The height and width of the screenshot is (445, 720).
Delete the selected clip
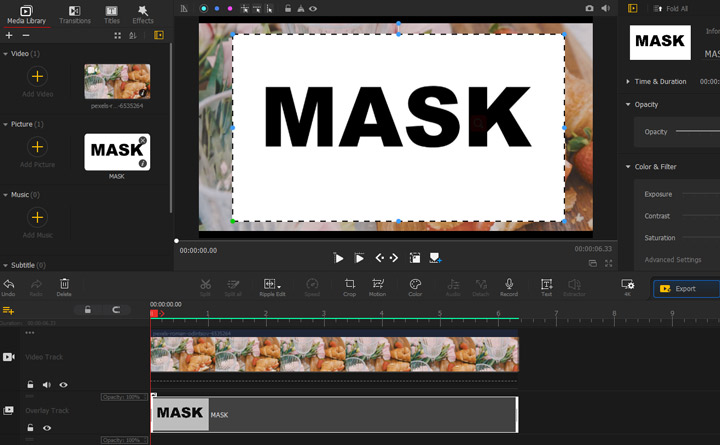[64, 287]
